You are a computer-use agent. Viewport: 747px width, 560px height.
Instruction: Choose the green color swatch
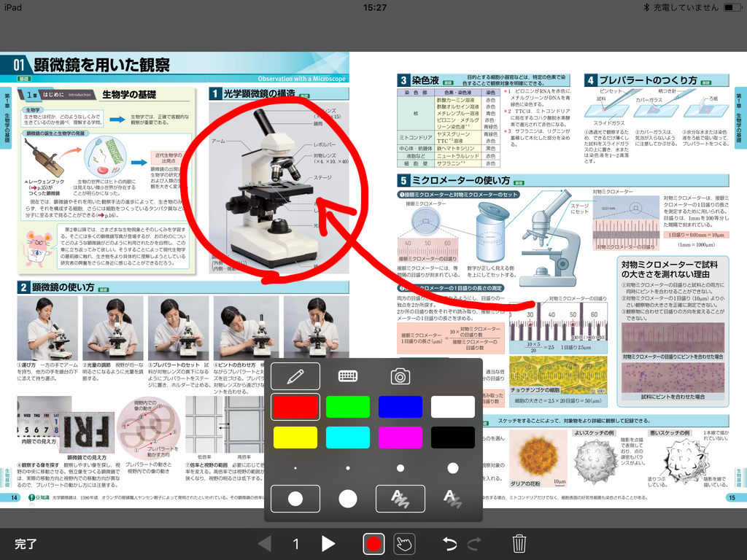pos(348,407)
